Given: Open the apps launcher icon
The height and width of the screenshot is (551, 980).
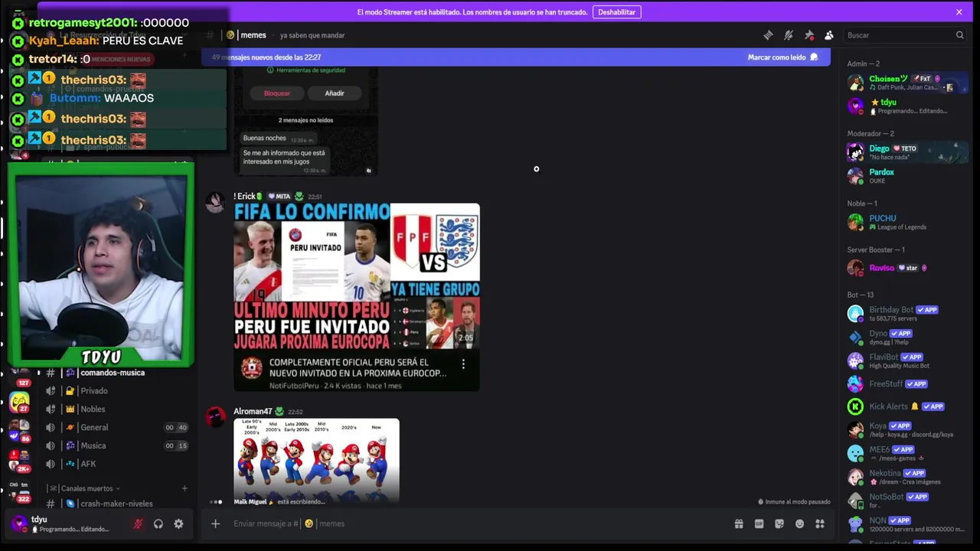Looking at the screenshot, I should click(x=820, y=523).
